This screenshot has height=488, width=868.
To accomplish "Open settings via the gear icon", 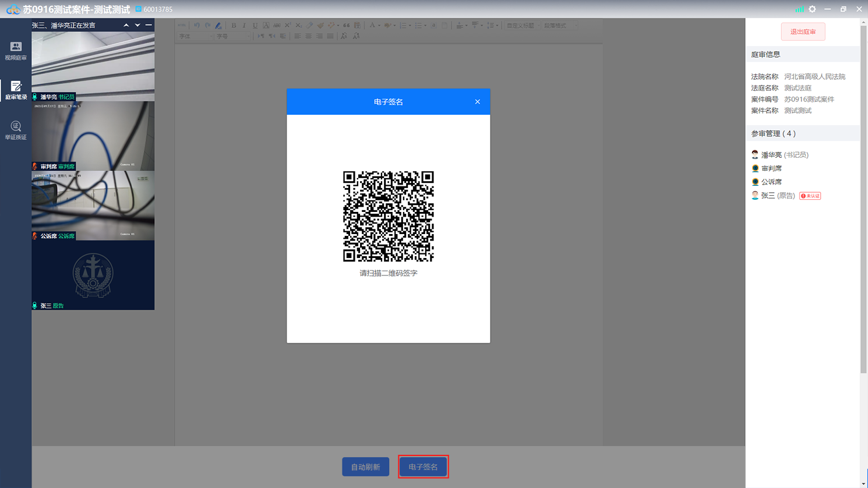I will point(812,9).
